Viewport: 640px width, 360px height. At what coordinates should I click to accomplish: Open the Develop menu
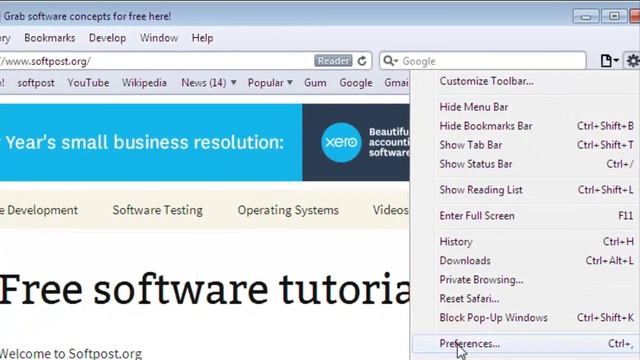(x=107, y=38)
